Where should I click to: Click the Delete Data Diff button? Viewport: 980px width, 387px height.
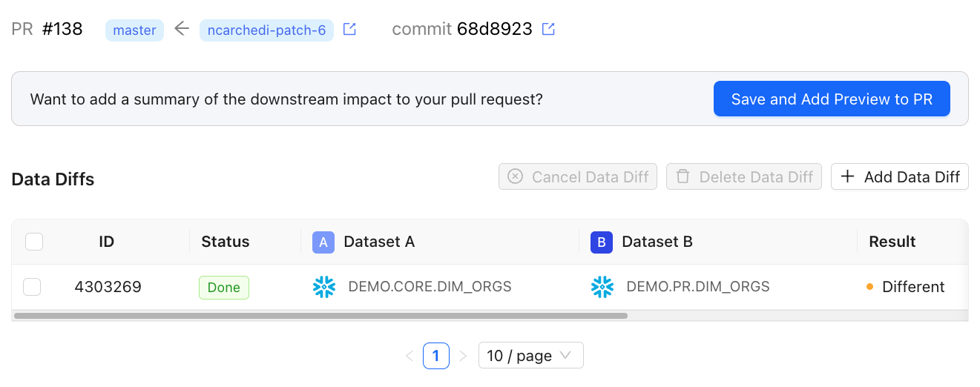(744, 176)
